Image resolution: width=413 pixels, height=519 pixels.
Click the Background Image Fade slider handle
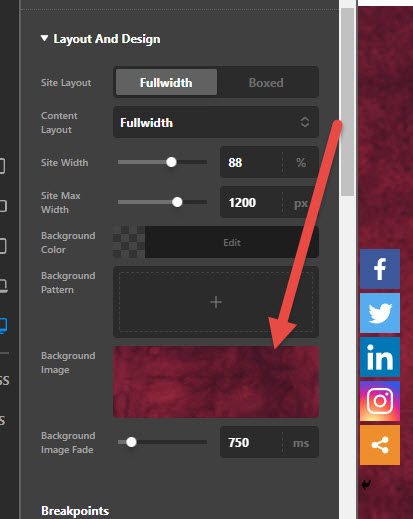point(131,442)
